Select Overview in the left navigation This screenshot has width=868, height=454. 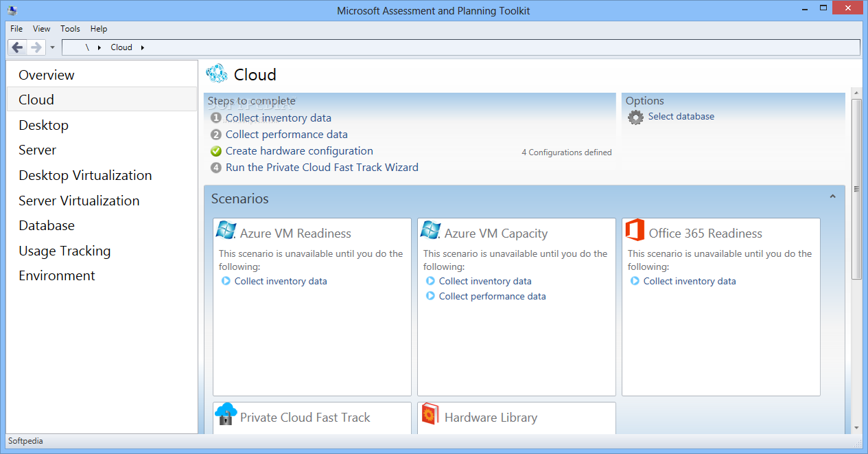coord(102,75)
